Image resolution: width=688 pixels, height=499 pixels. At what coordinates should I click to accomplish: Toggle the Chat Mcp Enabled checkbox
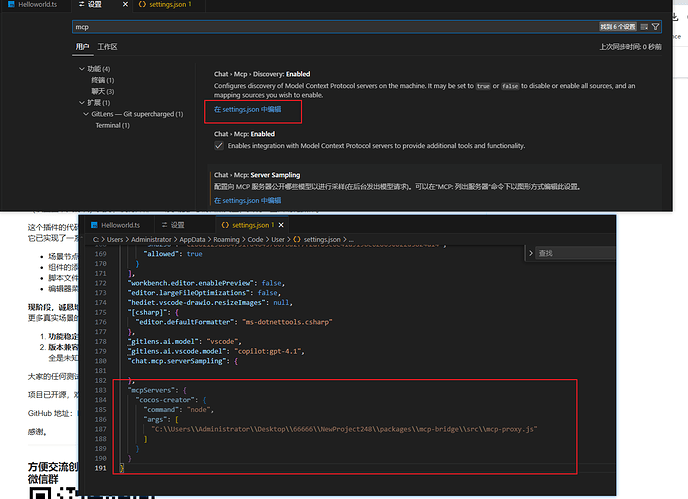point(220,146)
